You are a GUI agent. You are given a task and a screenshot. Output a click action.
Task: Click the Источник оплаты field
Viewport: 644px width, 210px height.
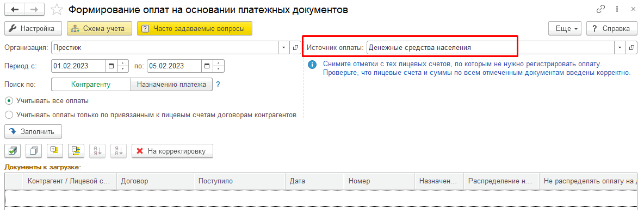[491, 48]
